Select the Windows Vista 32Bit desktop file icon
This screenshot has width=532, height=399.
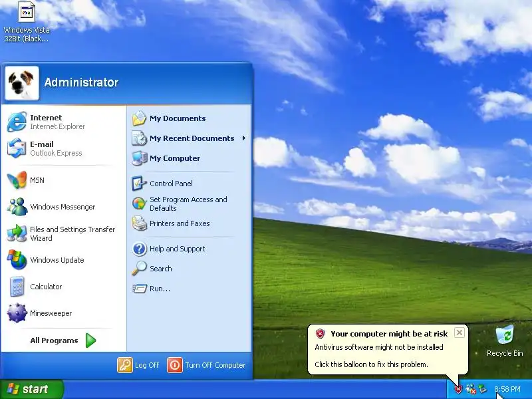(x=26, y=12)
